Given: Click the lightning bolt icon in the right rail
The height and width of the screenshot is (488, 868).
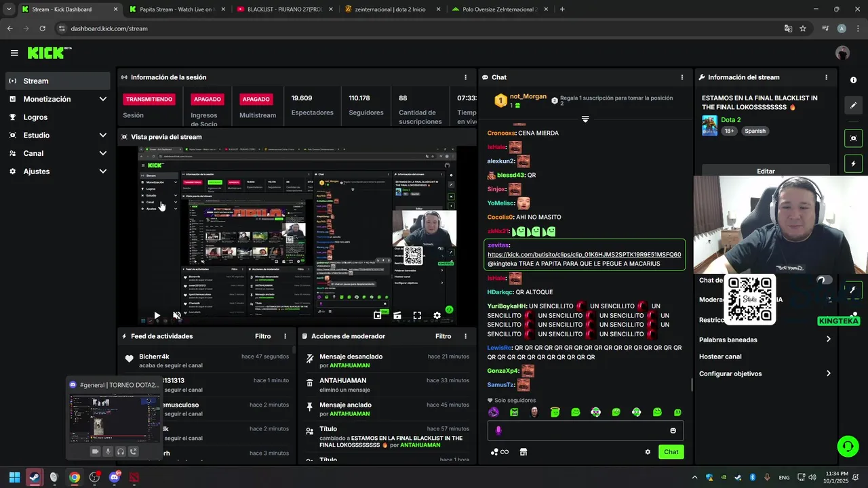Looking at the screenshot, I should point(853,163).
